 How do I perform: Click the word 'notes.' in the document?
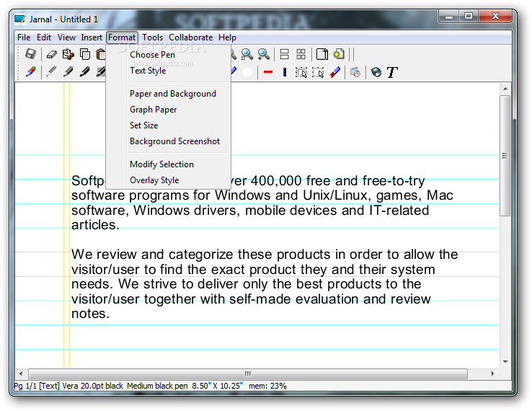(91, 314)
